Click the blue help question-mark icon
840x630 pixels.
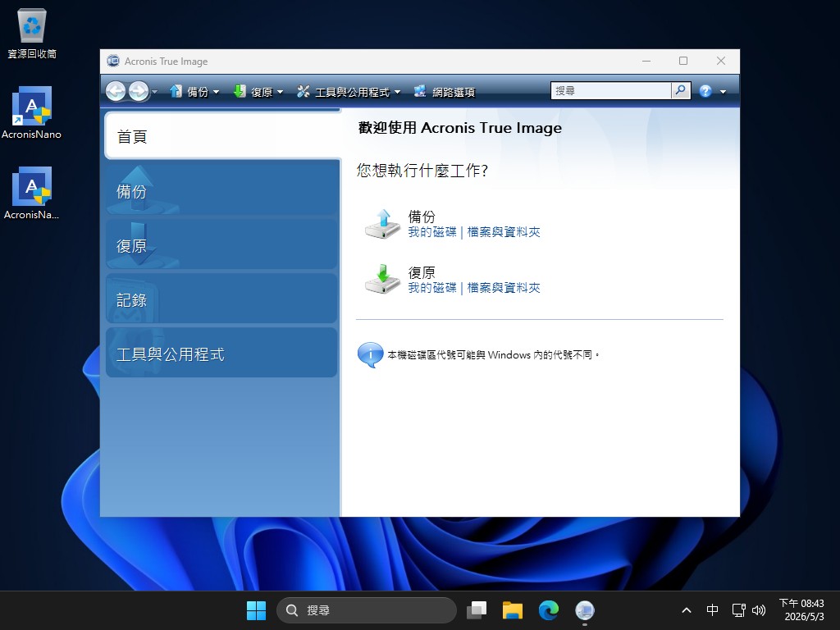(705, 91)
